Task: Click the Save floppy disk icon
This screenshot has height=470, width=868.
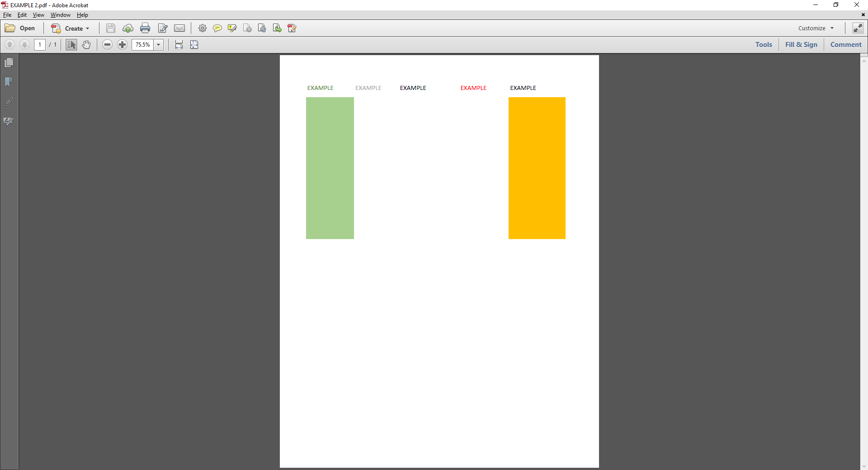Action: point(111,28)
